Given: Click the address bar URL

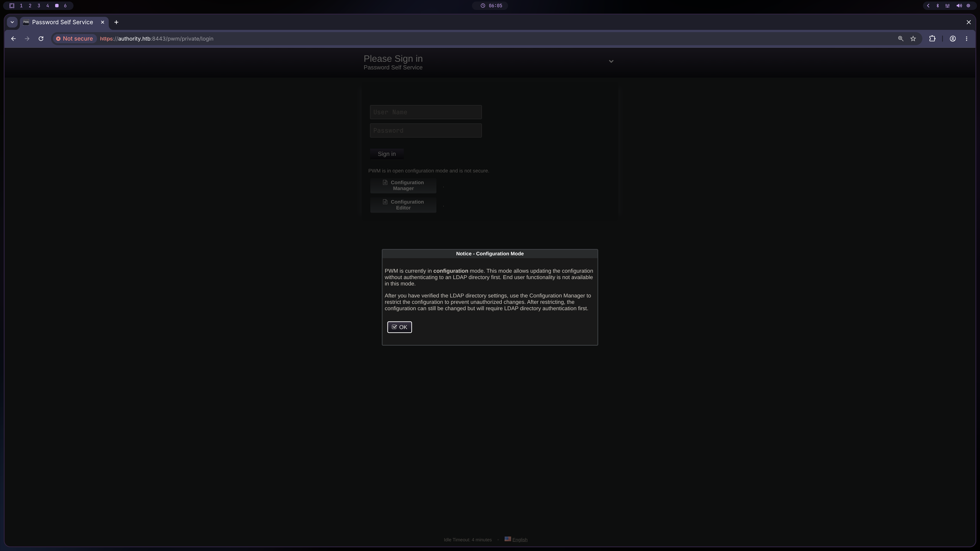Looking at the screenshot, I should tap(157, 39).
